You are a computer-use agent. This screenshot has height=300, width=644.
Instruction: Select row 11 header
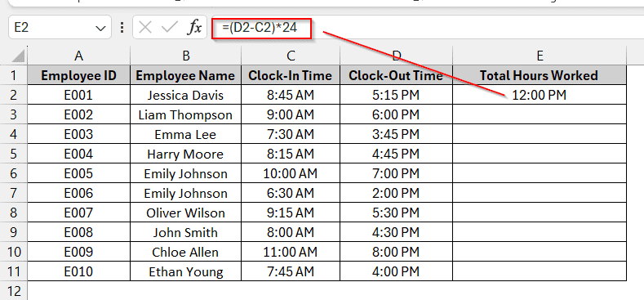(x=14, y=271)
